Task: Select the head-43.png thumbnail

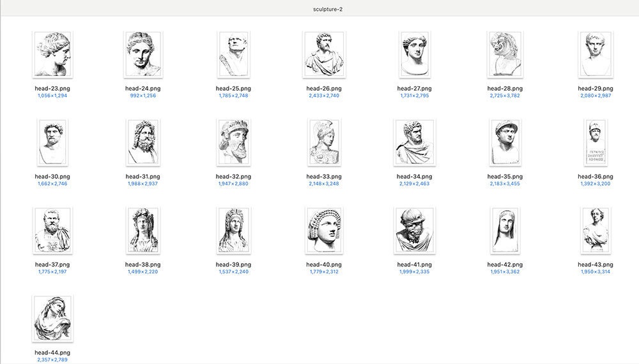Action: (596, 231)
